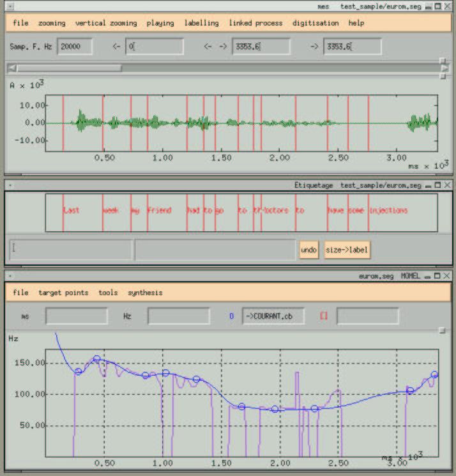Viewport: 456px width, 476px height.
Task: Click the start time field showing 0
Action: tap(155, 47)
